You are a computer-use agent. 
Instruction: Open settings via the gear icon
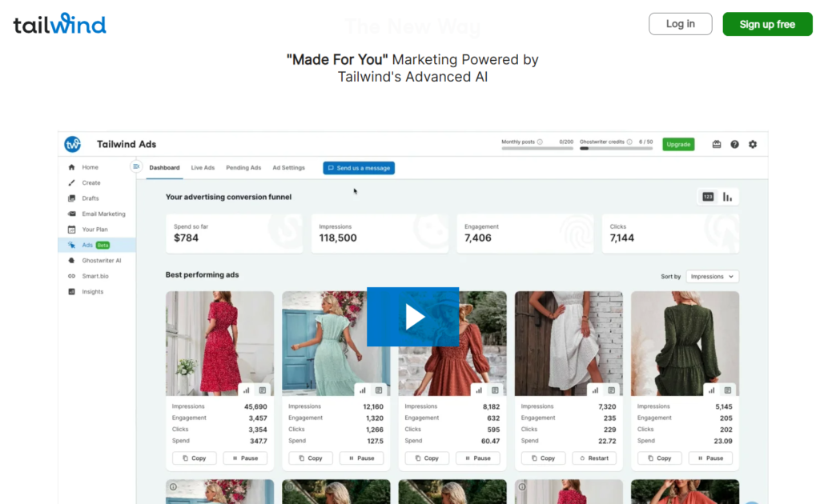[753, 144]
